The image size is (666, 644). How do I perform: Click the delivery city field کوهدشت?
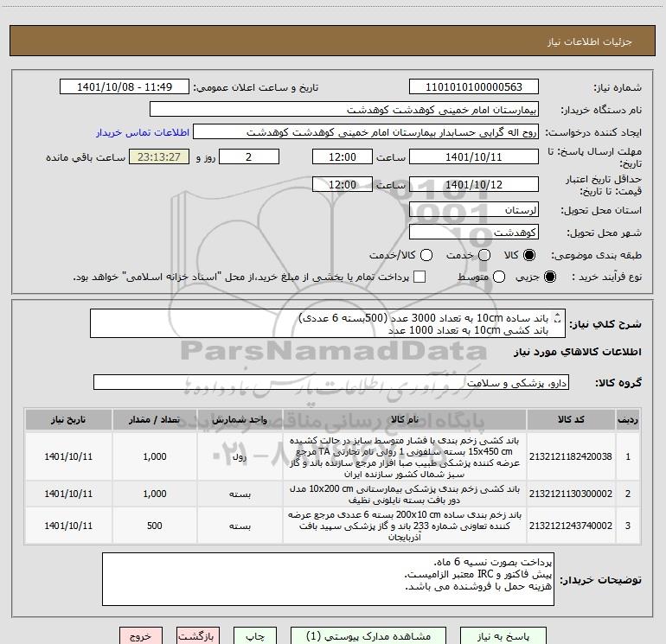[x=474, y=233]
